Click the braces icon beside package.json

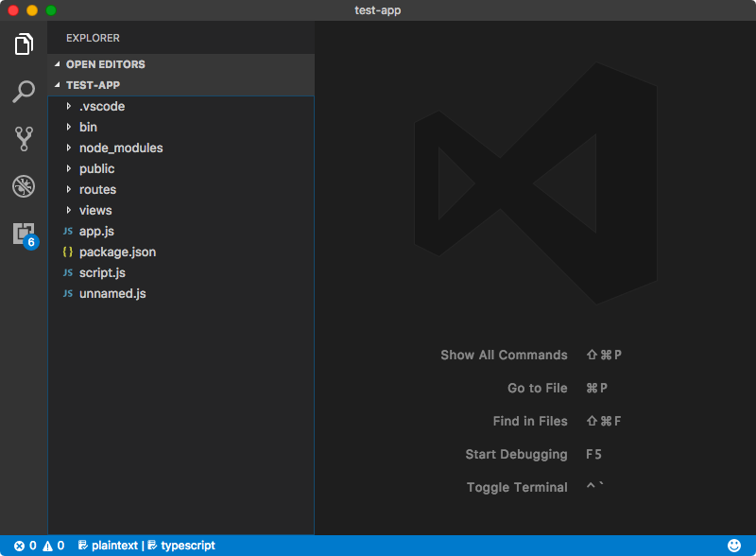[68, 252]
